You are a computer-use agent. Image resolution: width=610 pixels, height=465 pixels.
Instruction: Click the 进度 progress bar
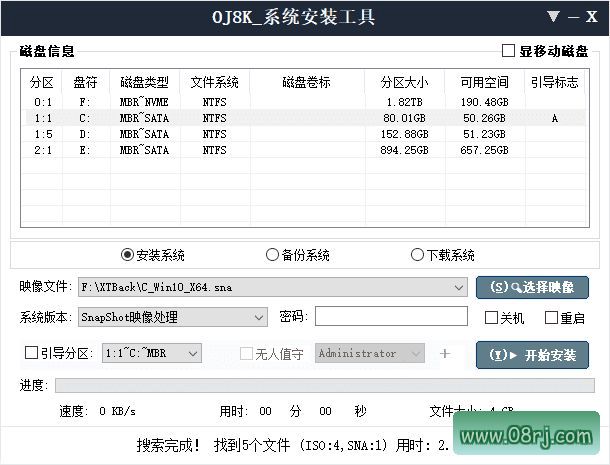point(325,386)
